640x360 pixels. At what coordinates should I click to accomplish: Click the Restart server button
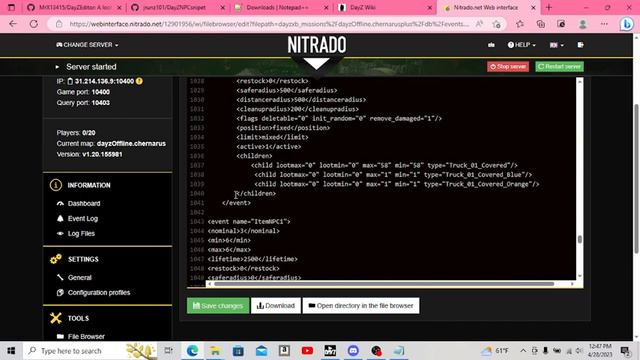click(x=559, y=67)
